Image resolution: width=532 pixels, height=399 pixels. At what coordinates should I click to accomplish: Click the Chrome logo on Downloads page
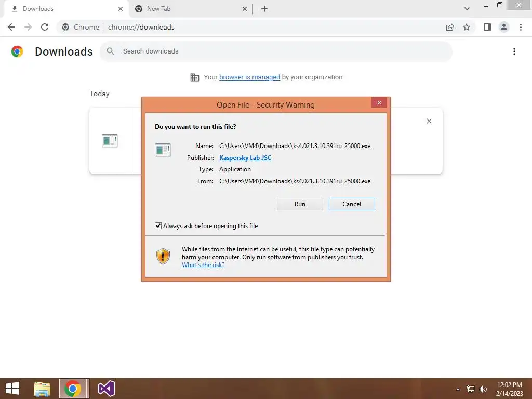tap(17, 51)
